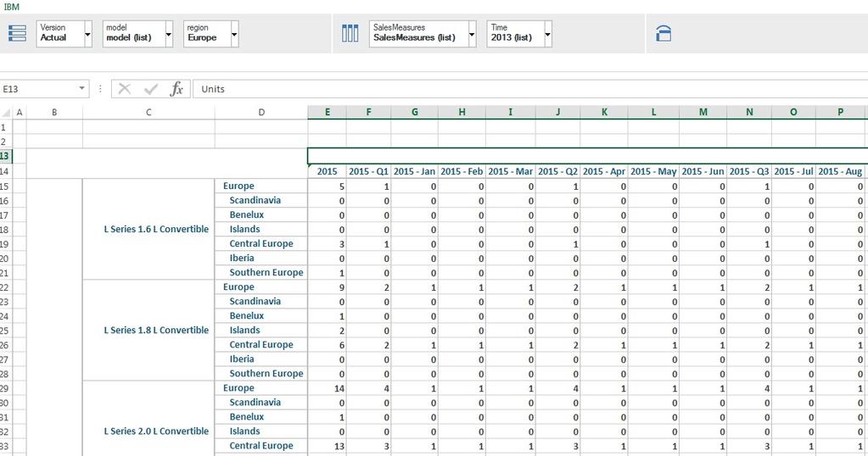868x456 pixels.
Task: Click the 2015 - Jul heading cell
Action: click(794, 171)
